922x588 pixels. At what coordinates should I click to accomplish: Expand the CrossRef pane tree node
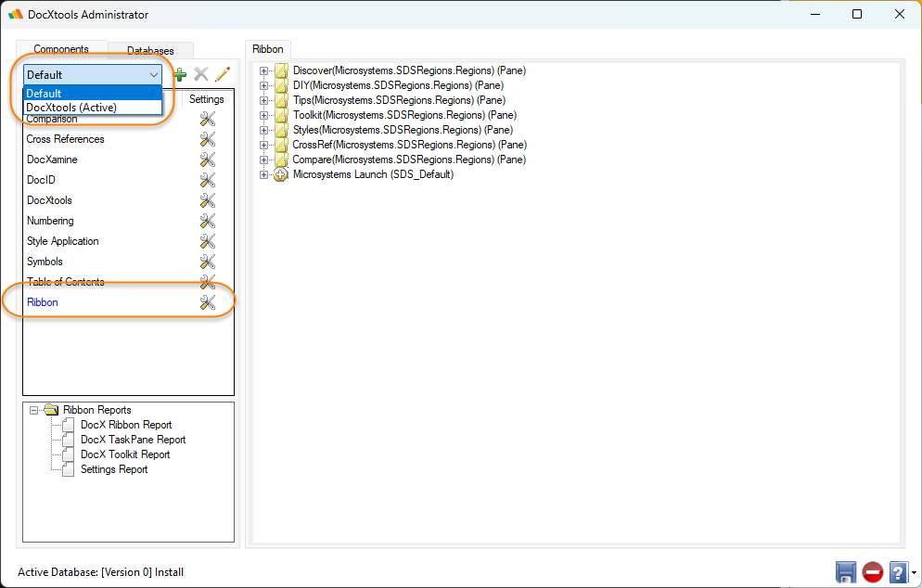263,145
